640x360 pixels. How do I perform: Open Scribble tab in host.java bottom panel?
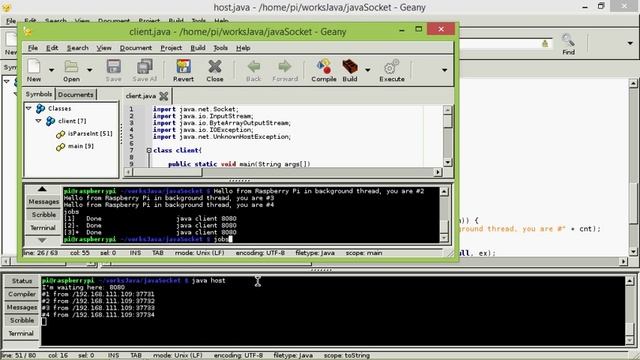pos(22,320)
